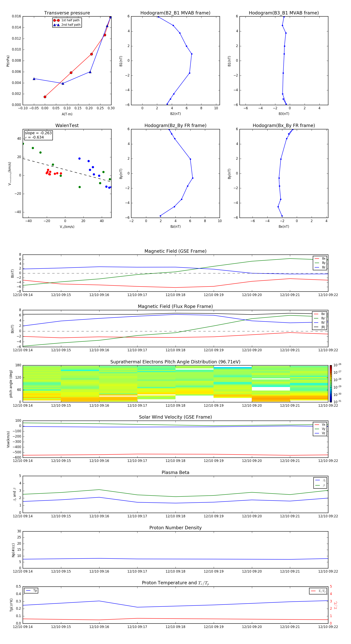The image size is (351, 644).
Task: Select the "Hodogram(B3_B1 MVAB frame)" title
Action: pyautogui.click(x=284, y=13)
